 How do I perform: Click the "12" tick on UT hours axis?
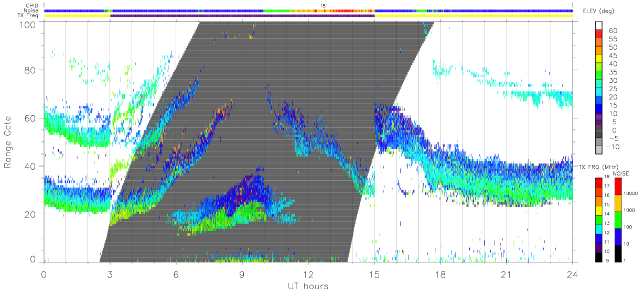coord(308,274)
